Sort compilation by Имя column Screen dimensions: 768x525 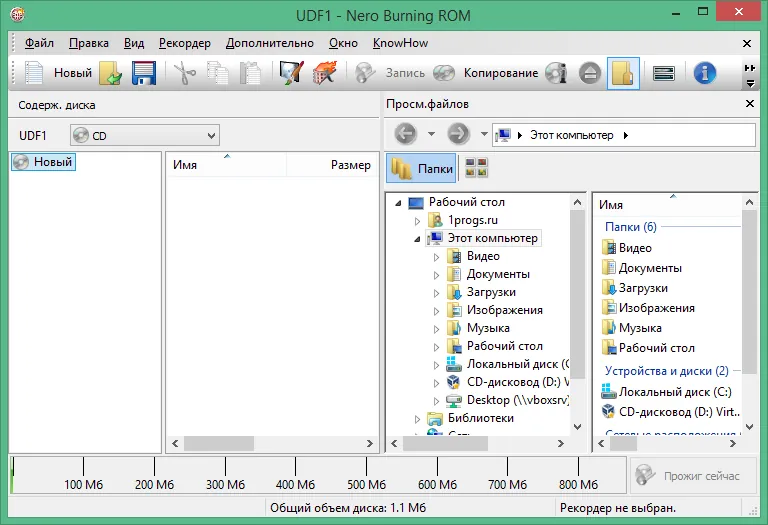227,165
